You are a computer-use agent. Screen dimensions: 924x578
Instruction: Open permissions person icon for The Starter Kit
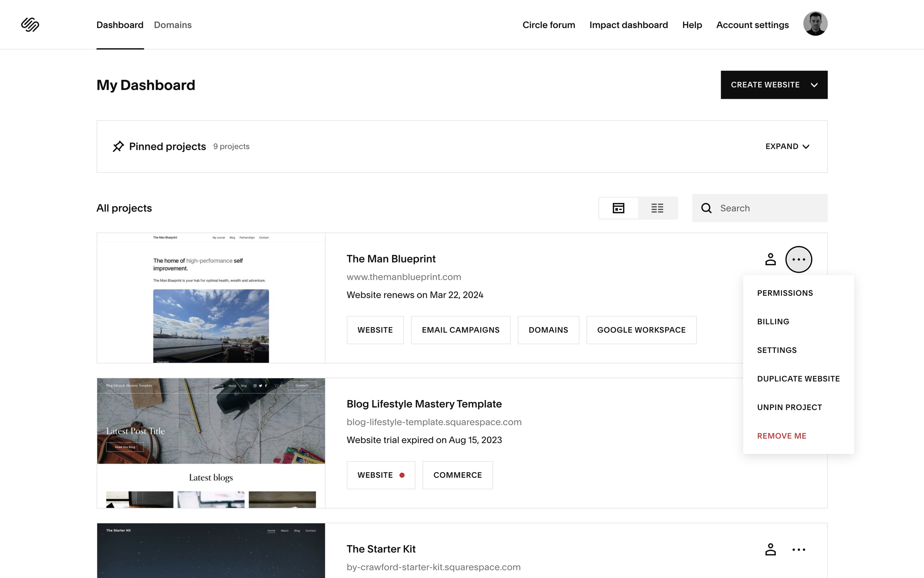770,549
